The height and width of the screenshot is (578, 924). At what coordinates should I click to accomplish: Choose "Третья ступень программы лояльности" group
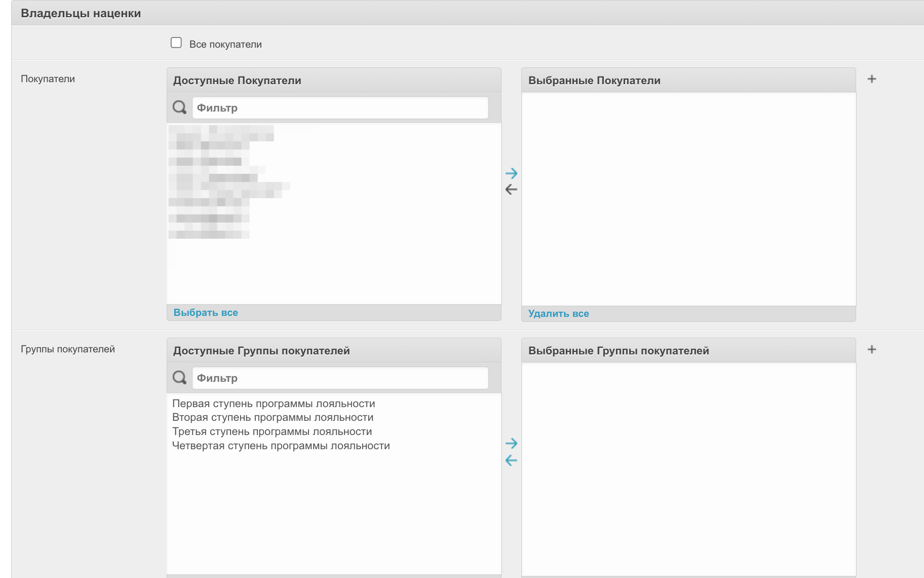272,431
